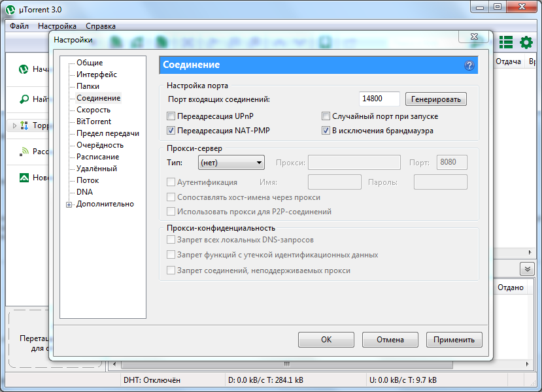This screenshot has width=542, height=392.
Task: Click the Применить button
Action: click(x=454, y=340)
